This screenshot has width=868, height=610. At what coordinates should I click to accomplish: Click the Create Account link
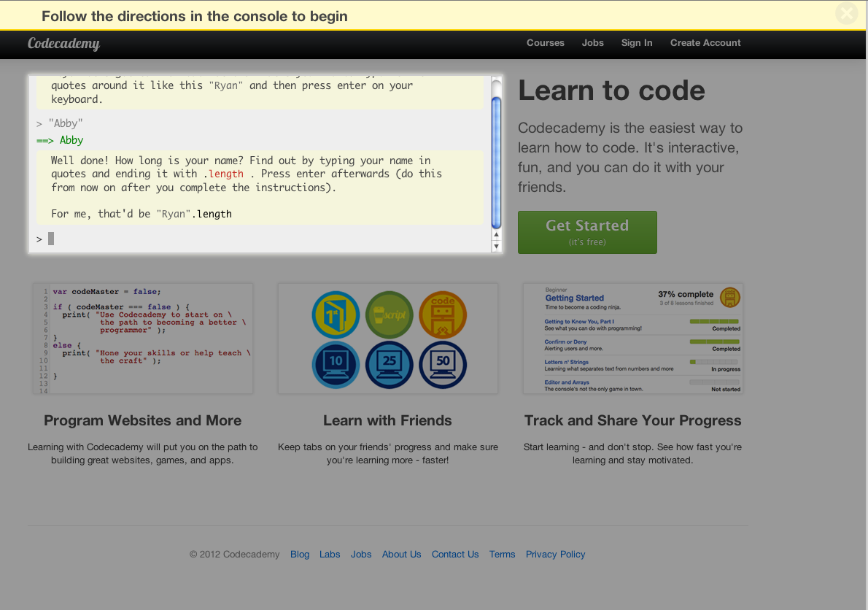tap(705, 43)
